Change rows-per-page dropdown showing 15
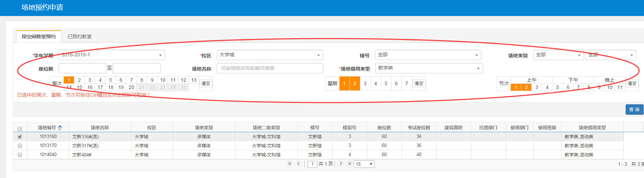644x178 pixels. click(364, 164)
